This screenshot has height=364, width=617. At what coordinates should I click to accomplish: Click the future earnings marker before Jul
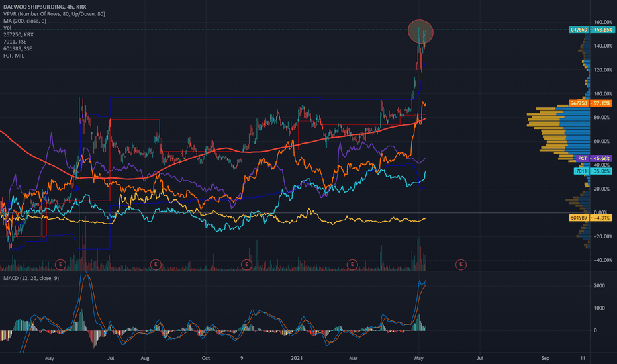coord(461,265)
